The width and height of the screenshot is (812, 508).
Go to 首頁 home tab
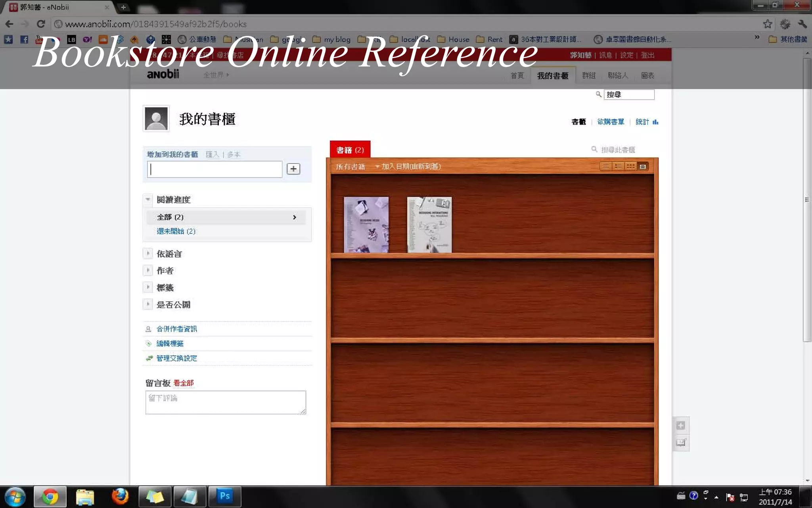click(517, 75)
